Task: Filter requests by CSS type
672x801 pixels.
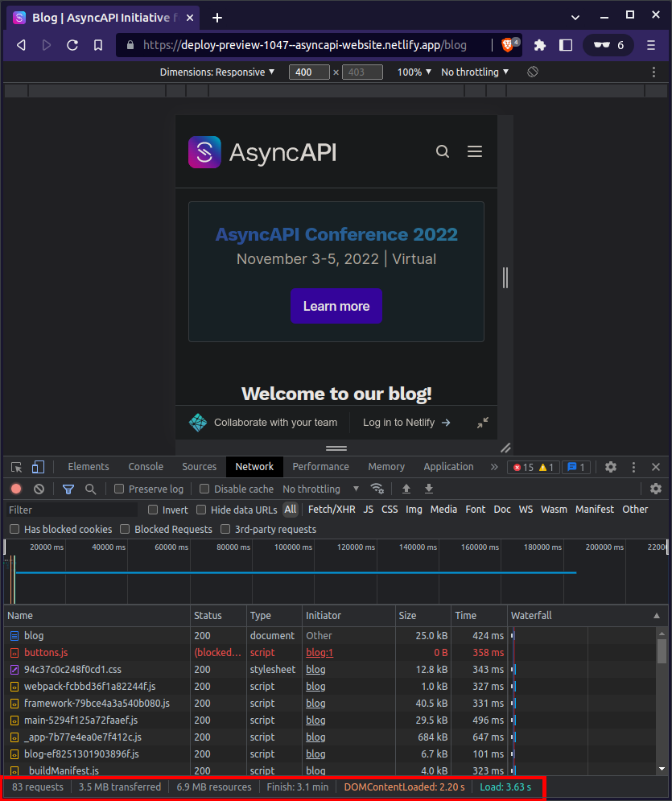Action: [x=390, y=510]
